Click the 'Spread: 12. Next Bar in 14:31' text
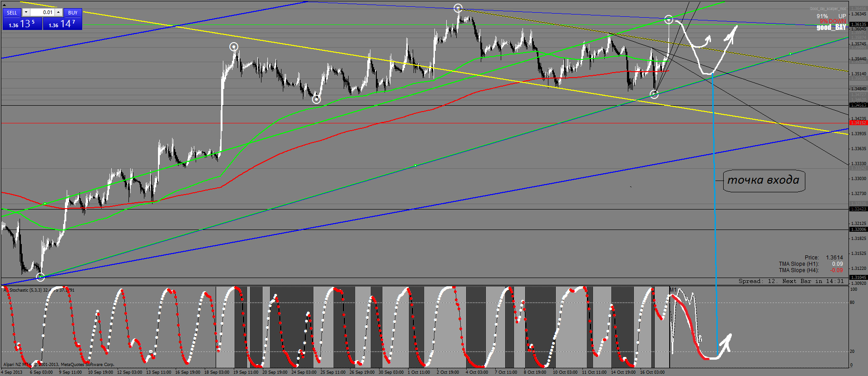This screenshot has height=376, width=868. (x=791, y=281)
